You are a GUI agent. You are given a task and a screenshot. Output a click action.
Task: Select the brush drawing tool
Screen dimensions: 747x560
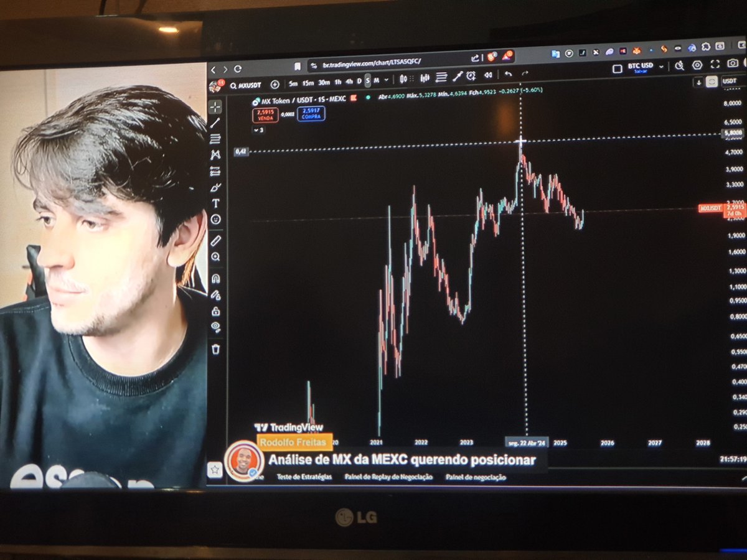coord(215,187)
